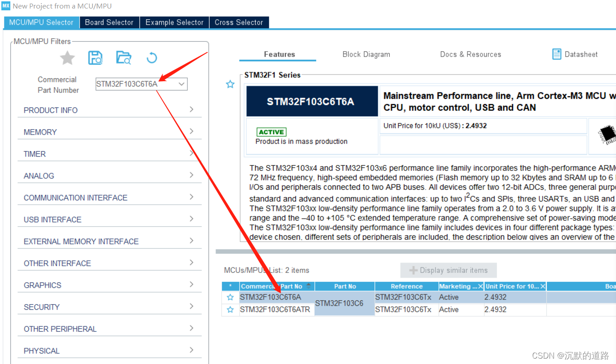616x364 pixels.
Task: Expand the OTHER INTERFACE filter section
Action: (110, 263)
